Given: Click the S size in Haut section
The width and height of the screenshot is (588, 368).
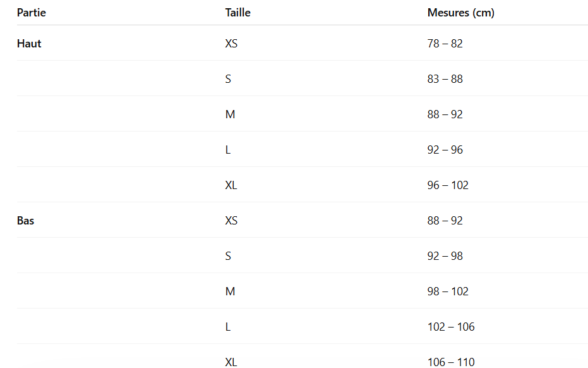Looking at the screenshot, I should pos(228,79).
